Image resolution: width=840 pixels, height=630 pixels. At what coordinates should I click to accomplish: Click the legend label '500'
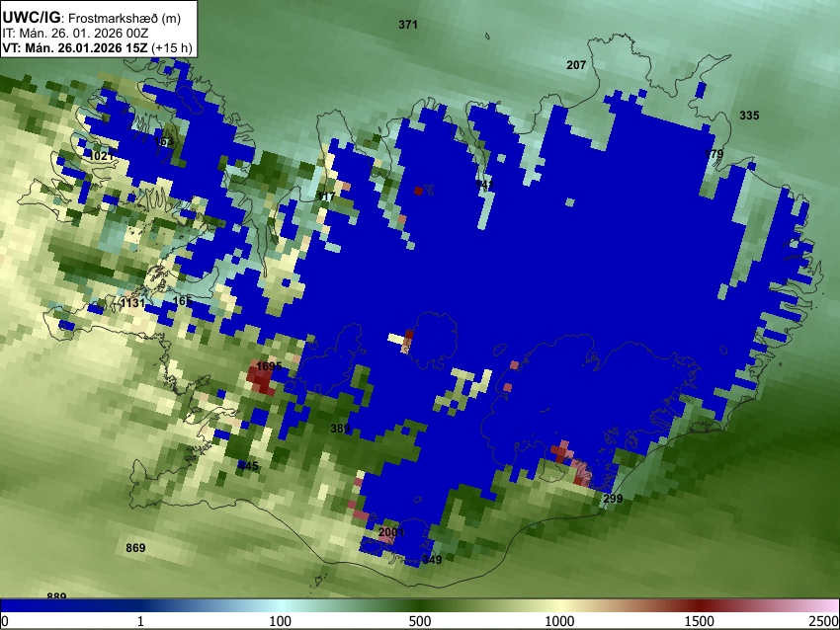pos(420,621)
